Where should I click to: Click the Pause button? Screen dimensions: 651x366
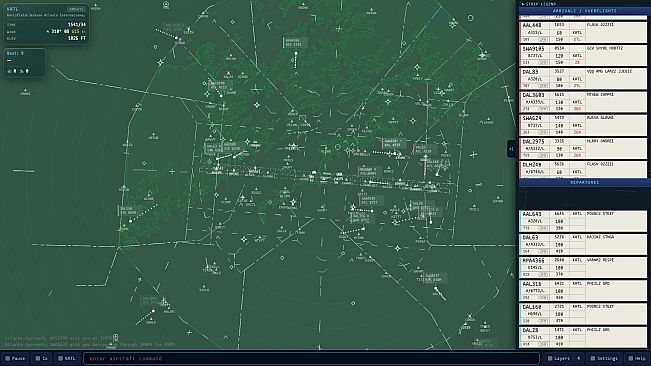coord(15,358)
